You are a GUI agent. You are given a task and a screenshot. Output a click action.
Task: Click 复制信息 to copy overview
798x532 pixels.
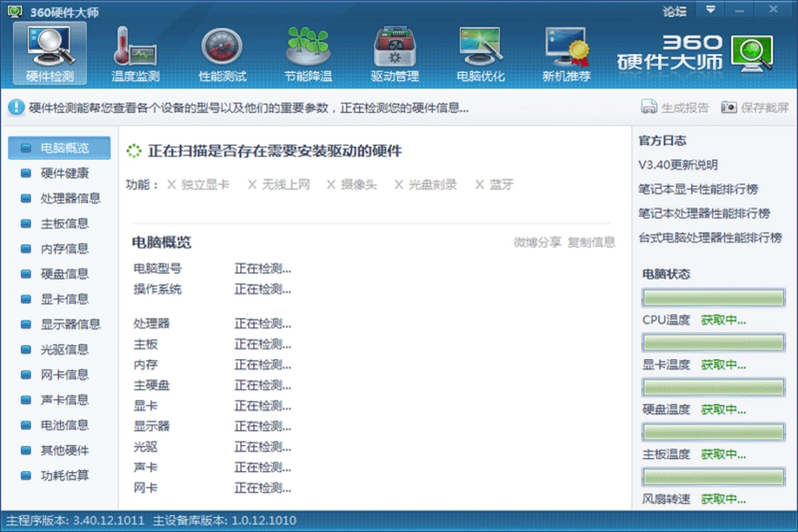tap(593, 242)
